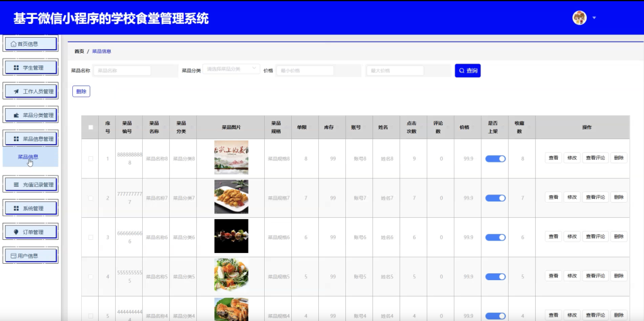644x321 pixels.
Task: Click 查看 for row 5
Action: pos(553,315)
